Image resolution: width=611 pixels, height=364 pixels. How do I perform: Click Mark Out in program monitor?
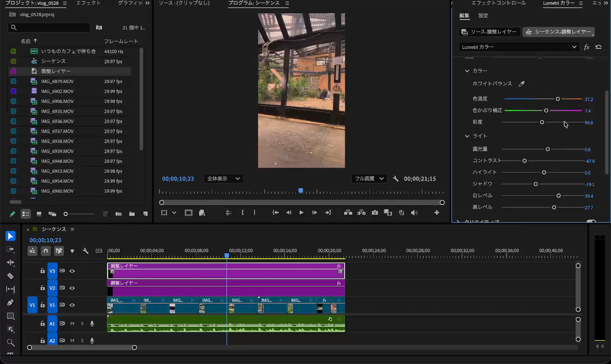(x=254, y=213)
